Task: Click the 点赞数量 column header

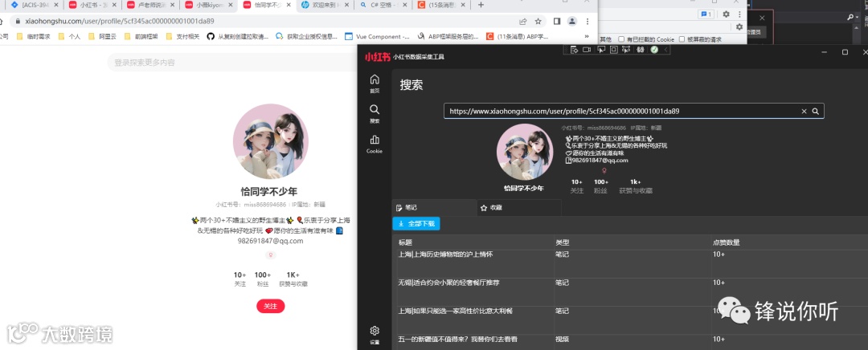Action: click(x=727, y=242)
